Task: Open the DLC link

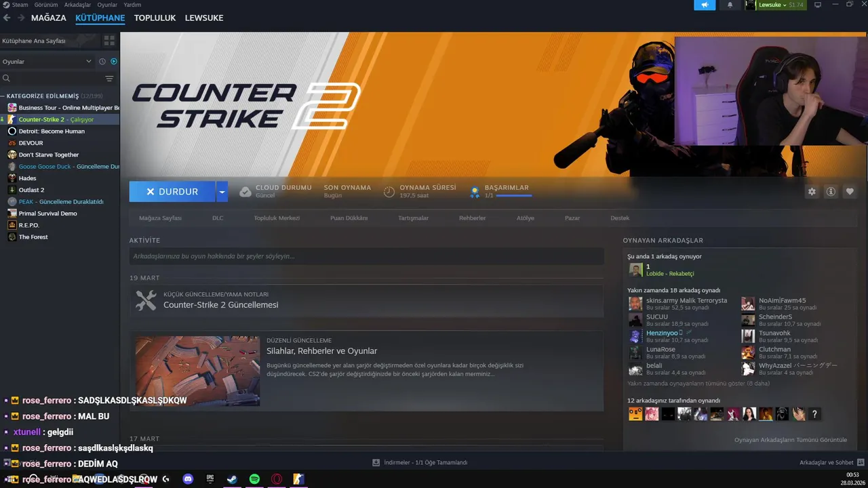Action: [x=218, y=218]
